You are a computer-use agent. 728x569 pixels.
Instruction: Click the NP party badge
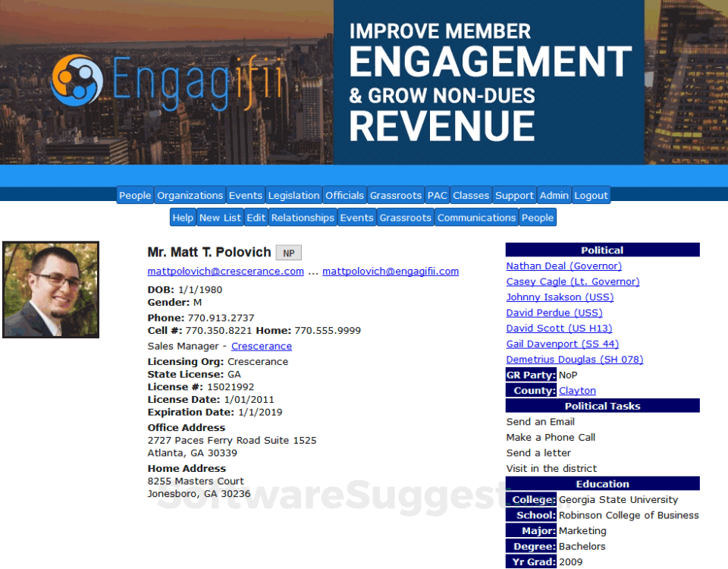tap(289, 253)
